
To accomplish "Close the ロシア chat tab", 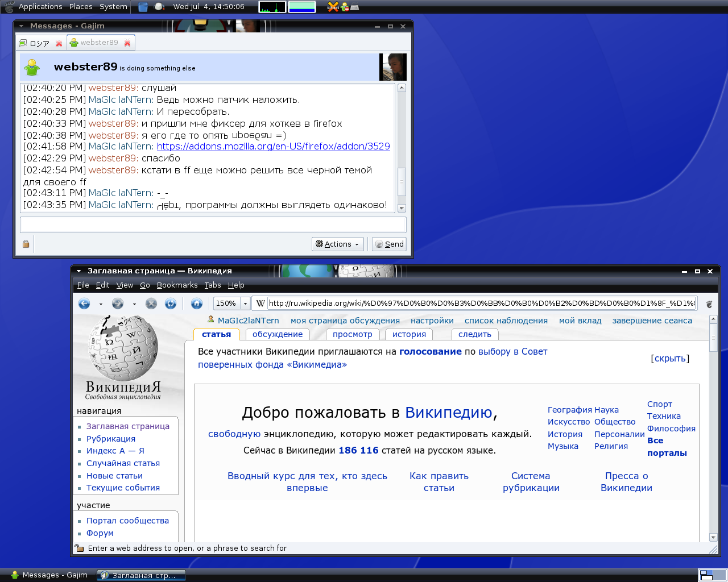I will point(59,43).
